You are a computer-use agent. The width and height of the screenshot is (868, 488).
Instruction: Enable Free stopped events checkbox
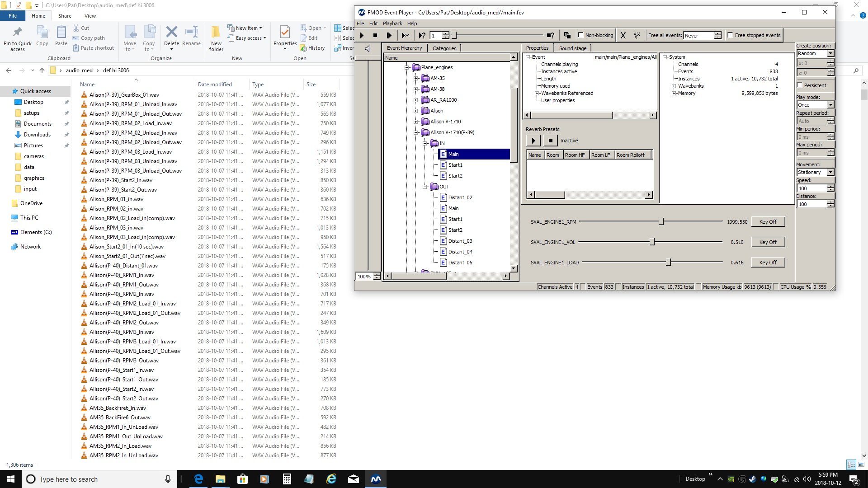(730, 35)
